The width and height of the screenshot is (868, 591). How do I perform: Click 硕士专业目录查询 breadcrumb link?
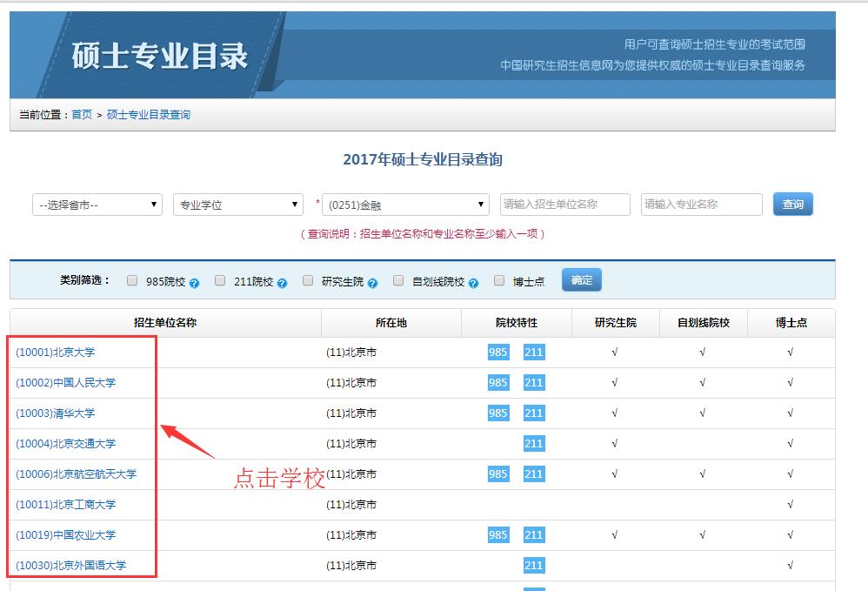pyautogui.click(x=149, y=115)
